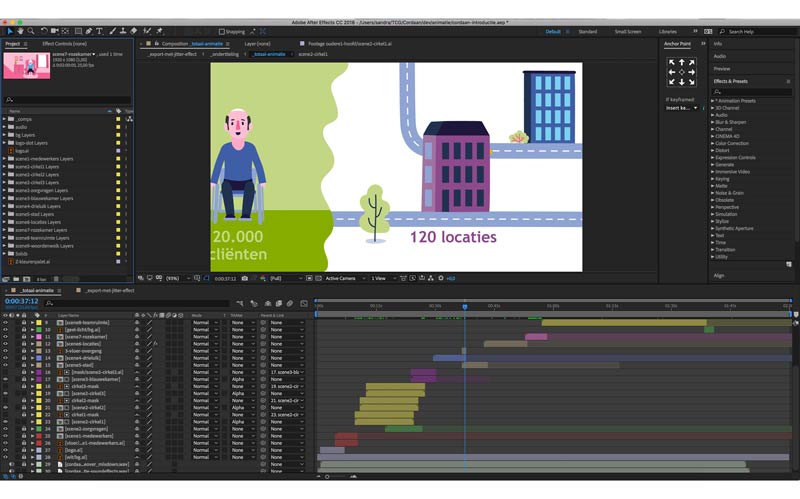Click the center anchor point diamond
Viewport: 800px width, 499px height.
pos(682,72)
